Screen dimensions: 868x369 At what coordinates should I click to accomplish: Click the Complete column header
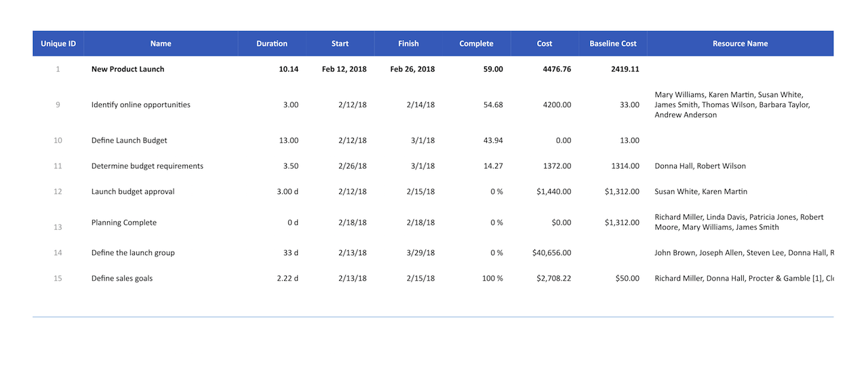click(x=477, y=43)
